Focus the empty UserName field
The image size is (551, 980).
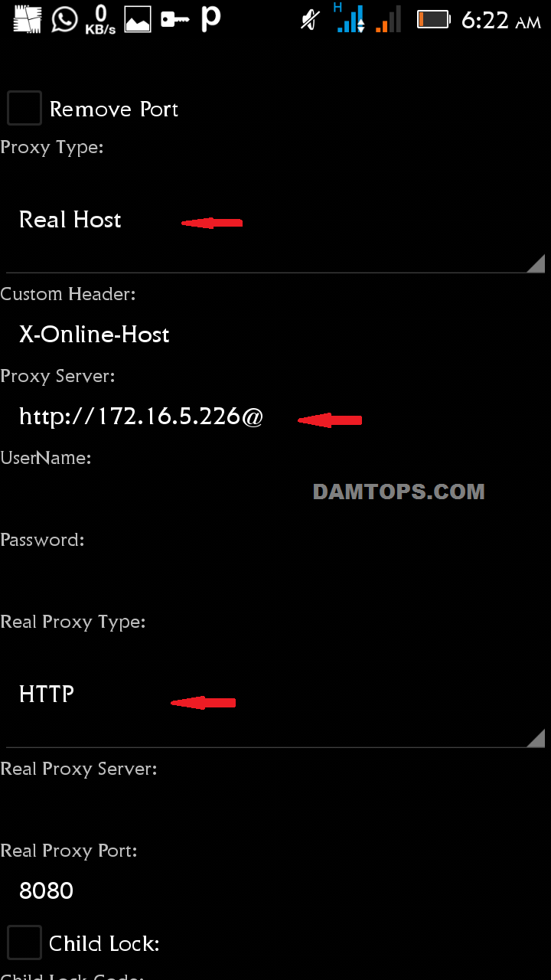pyautogui.click(x=275, y=498)
